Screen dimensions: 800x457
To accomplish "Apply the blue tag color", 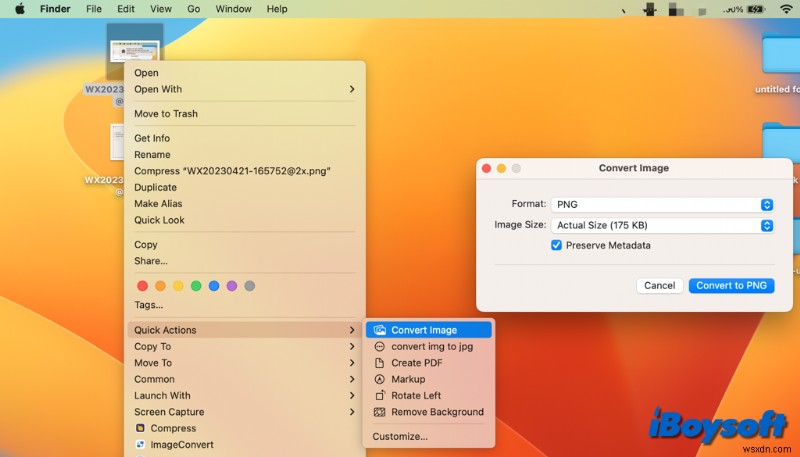I will tap(214, 286).
